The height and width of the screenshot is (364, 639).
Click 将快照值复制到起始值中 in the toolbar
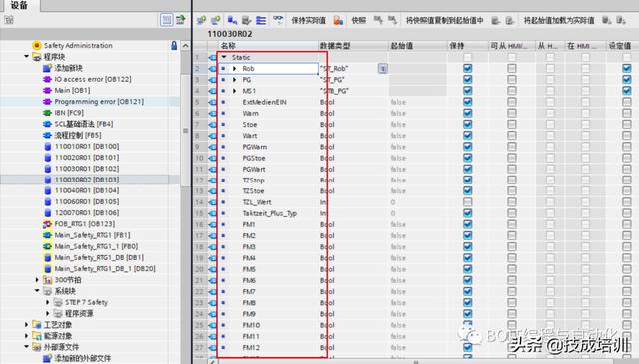[x=445, y=20]
